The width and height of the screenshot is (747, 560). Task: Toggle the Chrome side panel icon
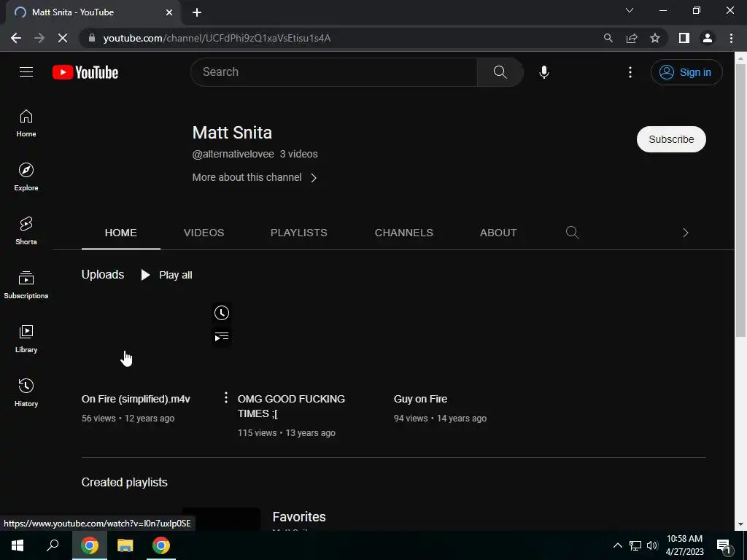coord(684,38)
